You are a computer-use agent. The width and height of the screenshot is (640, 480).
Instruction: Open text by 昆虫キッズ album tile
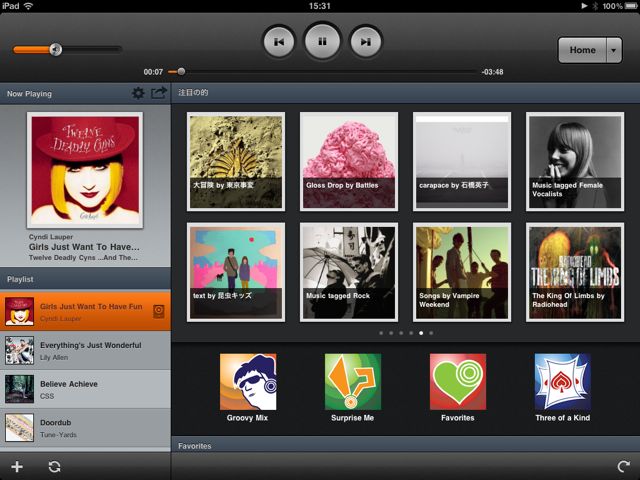click(x=236, y=272)
